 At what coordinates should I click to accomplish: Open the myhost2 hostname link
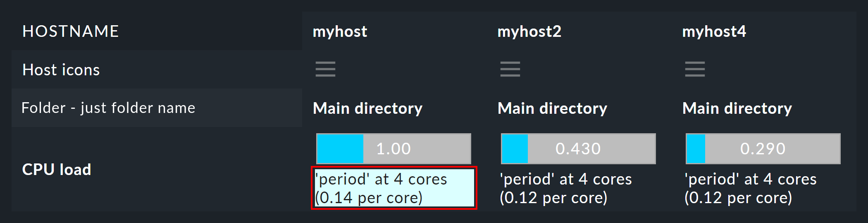click(x=529, y=31)
